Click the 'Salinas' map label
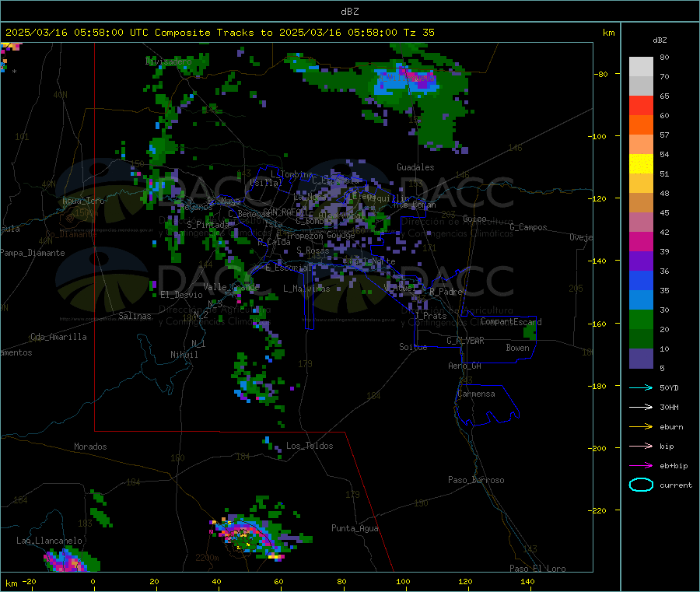The width and height of the screenshot is (700, 592). tap(135, 316)
